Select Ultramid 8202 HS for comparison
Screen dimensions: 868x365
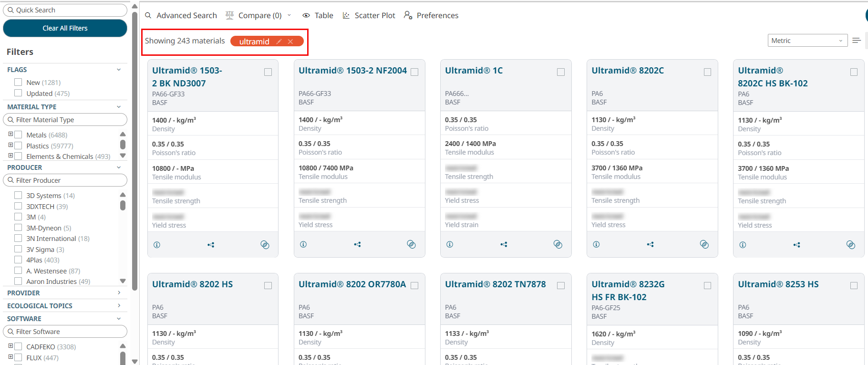[268, 286]
